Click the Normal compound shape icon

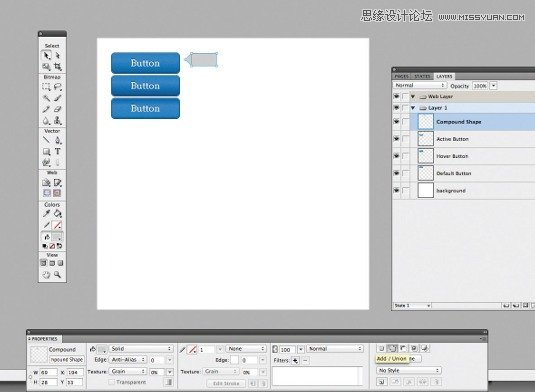pos(381,348)
